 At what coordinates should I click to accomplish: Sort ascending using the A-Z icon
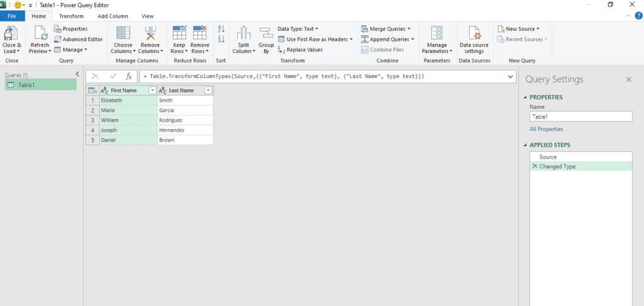(x=221, y=29)
